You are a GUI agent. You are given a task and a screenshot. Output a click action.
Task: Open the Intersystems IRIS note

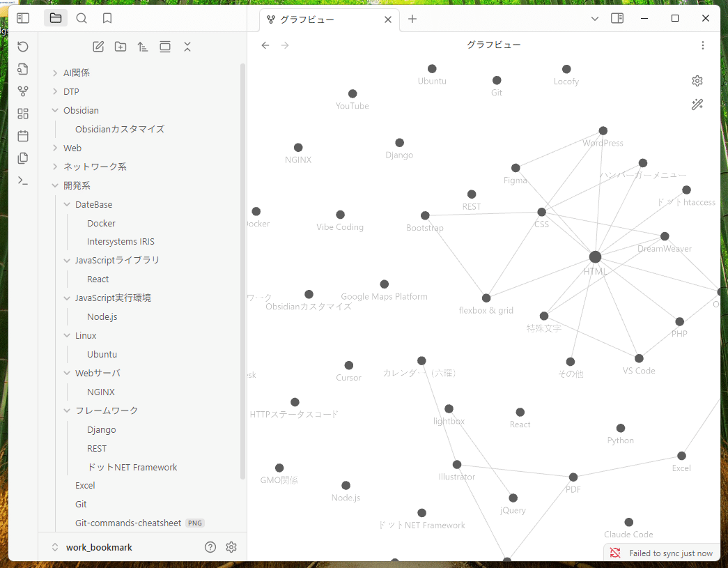121,242
